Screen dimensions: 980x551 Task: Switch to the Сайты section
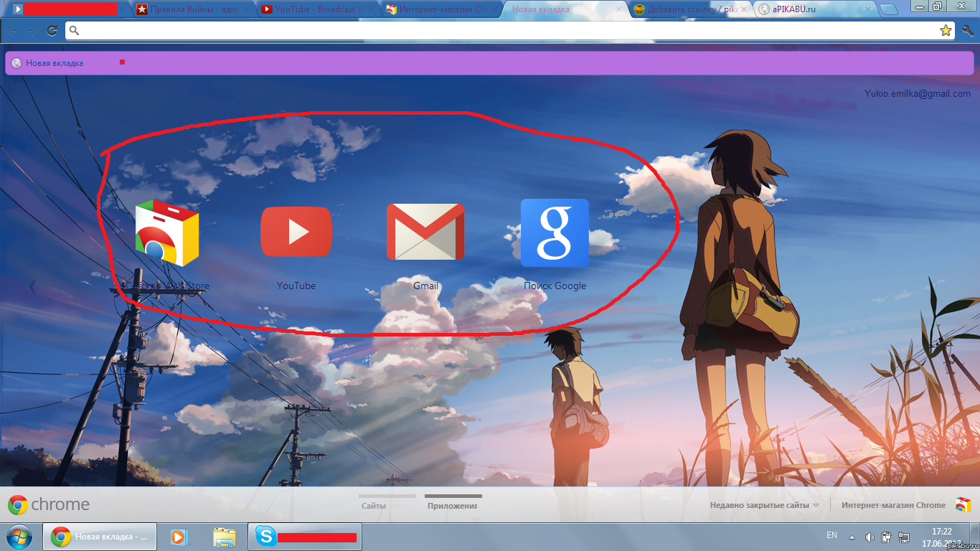374,504
